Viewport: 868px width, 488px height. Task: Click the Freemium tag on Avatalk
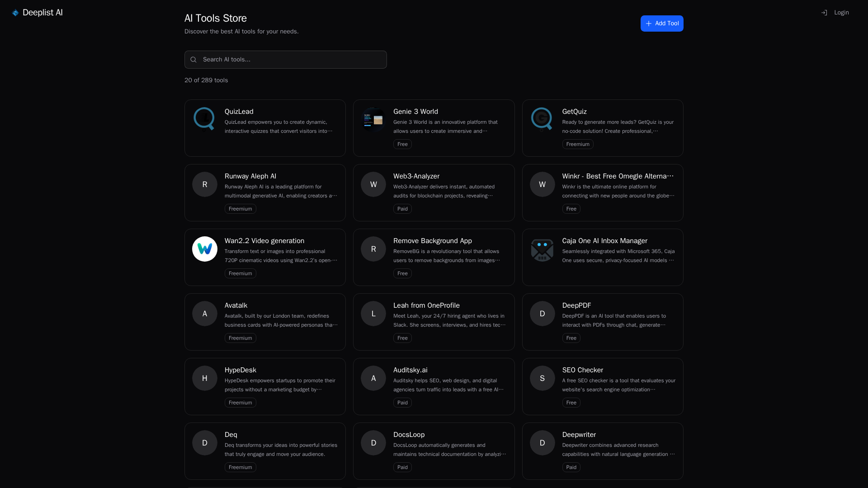240,338
